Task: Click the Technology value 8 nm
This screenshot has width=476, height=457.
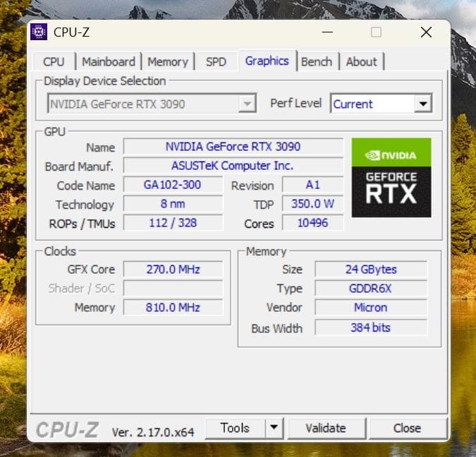Action: coord(173,204)
